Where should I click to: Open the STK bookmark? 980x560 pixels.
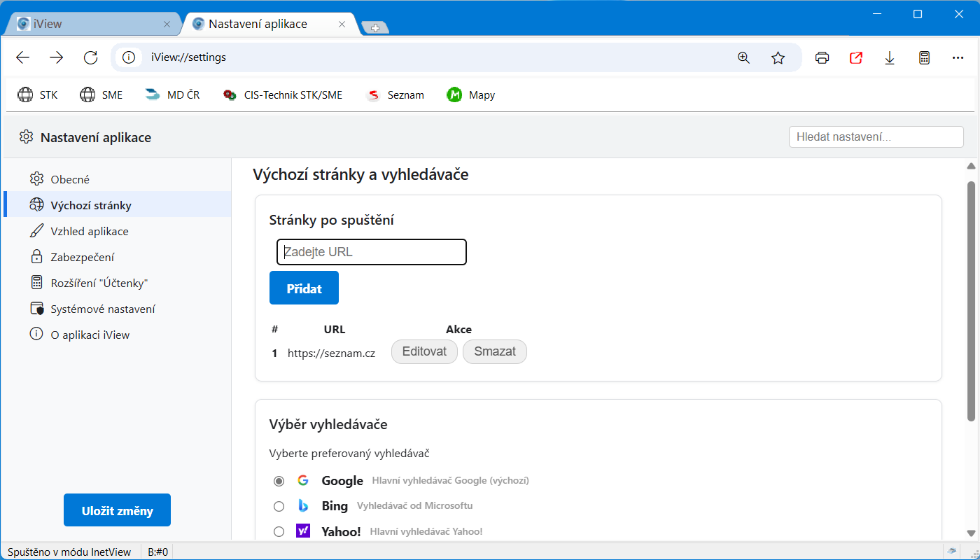(38, 95)
